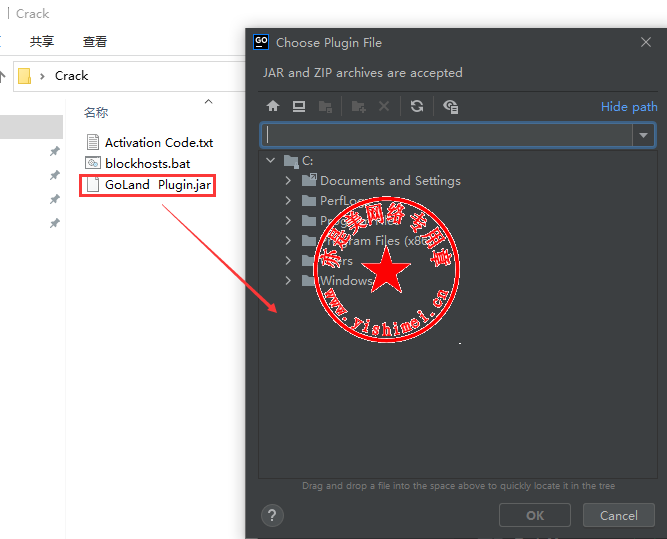Click the Activation Code.txt file icon
This screenshot has width=667, height=539.
click(x=93, y=142)
